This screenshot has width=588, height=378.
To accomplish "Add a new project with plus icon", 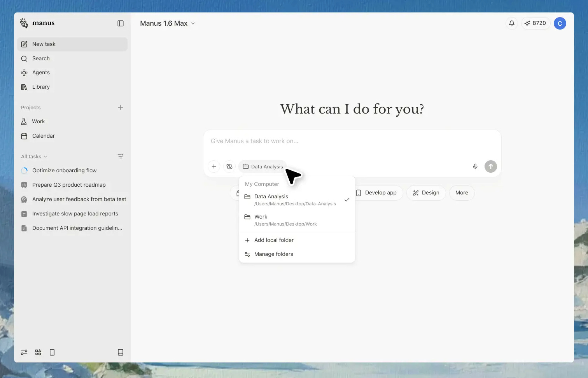I will (x=121, y=107).
